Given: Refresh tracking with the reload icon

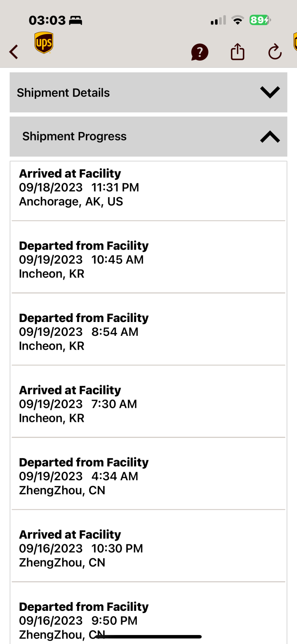Looking at the screenshot, I should (x=275, y=52).
